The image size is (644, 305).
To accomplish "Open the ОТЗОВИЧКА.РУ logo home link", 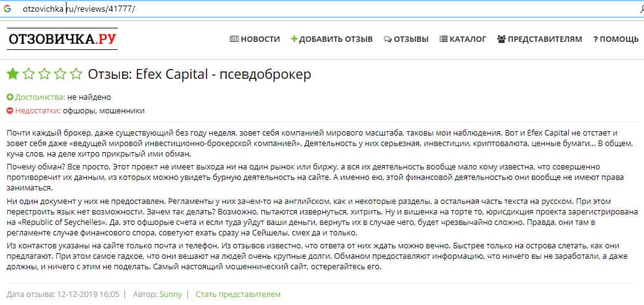I will pos(62,39).
